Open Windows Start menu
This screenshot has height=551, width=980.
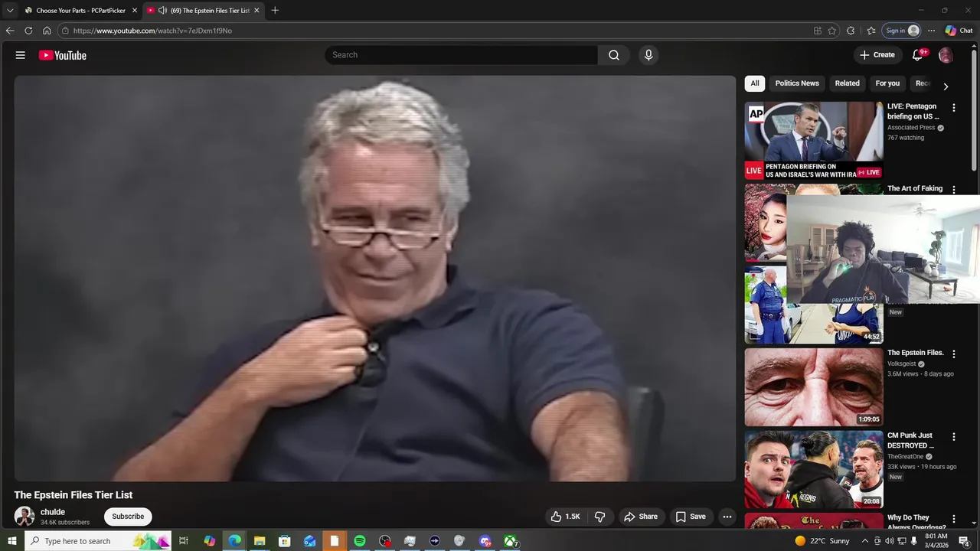click(12, 541)
